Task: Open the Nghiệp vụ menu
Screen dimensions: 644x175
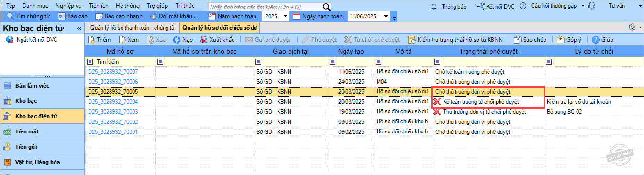Action: click(68, 6)
